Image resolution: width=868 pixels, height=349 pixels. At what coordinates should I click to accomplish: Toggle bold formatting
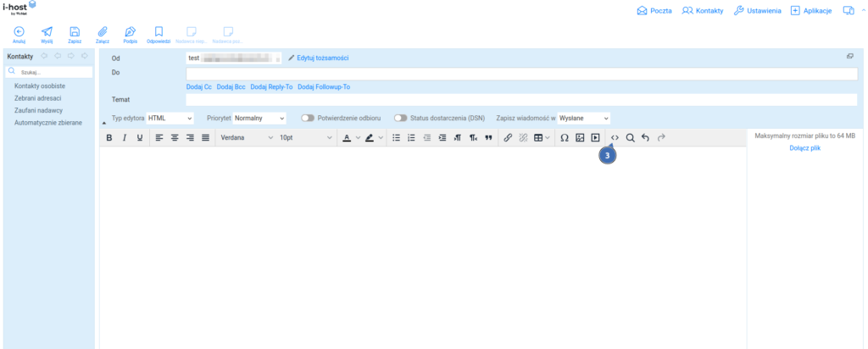(109, 137)
